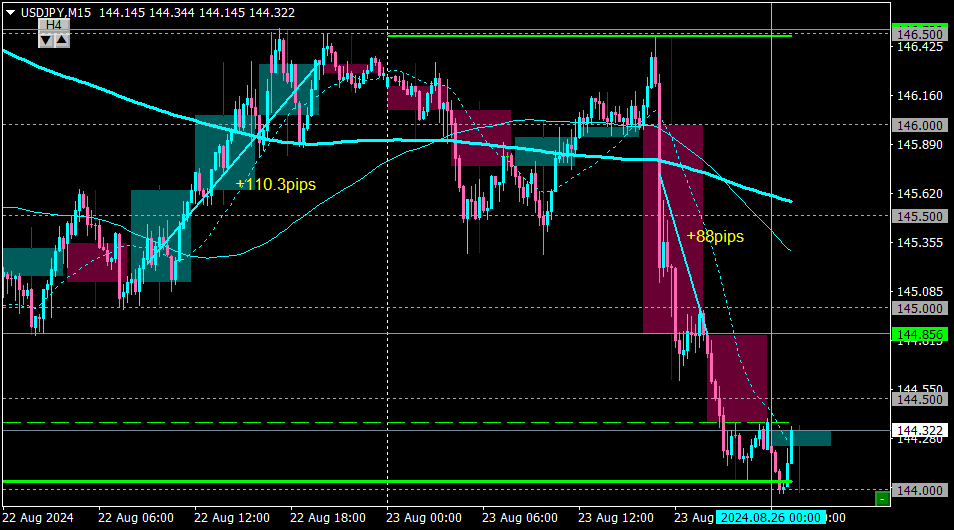Click the current price 144.322 label
The width and height of the screenshot is (954, 530).
click(x=919, y=431)
